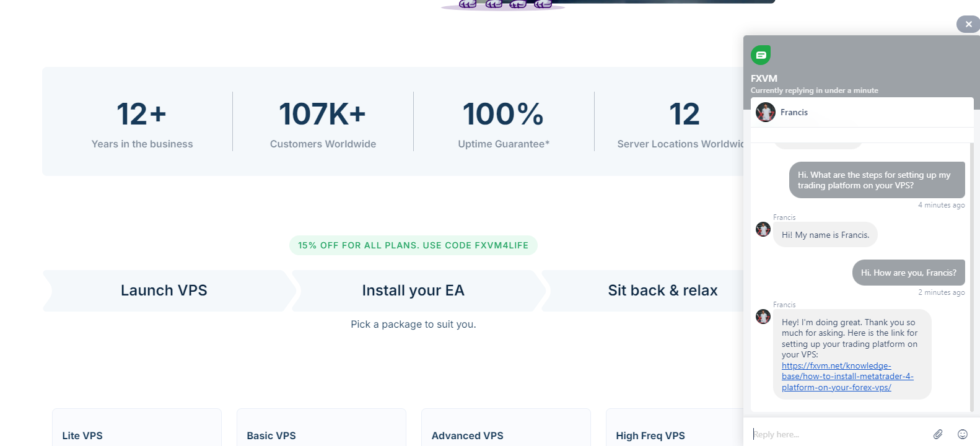
Task: Click the '100%' Uptime Guarantee stat
Action: click(x=504, y=115)
